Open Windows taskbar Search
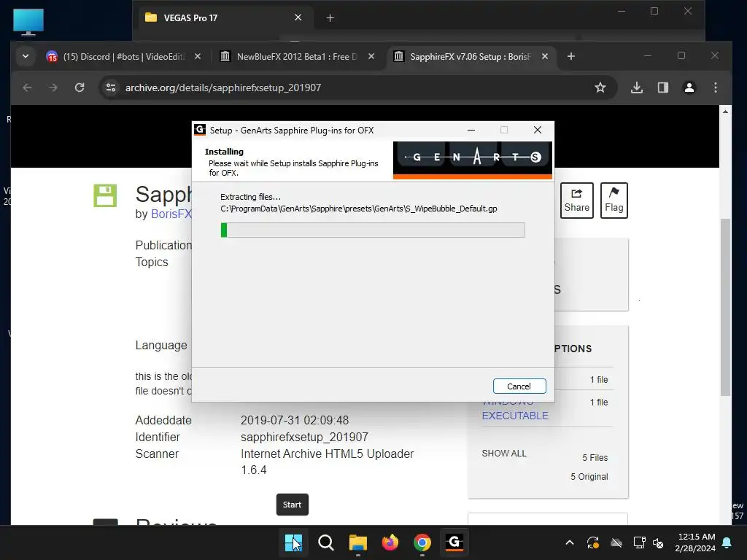747x560 pixels. [x=326, y=542]
